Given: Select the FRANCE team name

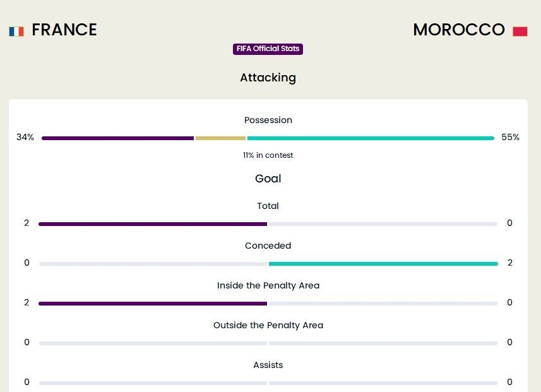Looking at the screenshot, I should click(x=64, y=30).
